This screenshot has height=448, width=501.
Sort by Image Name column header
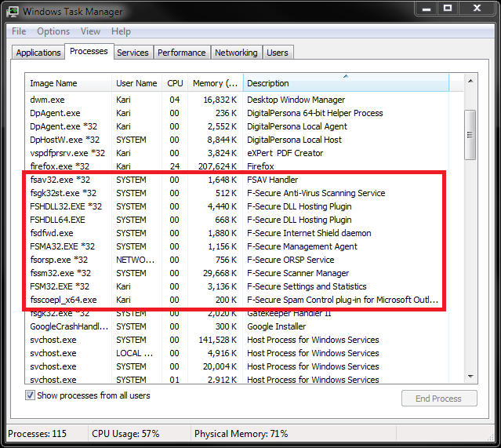pos(68,83)
